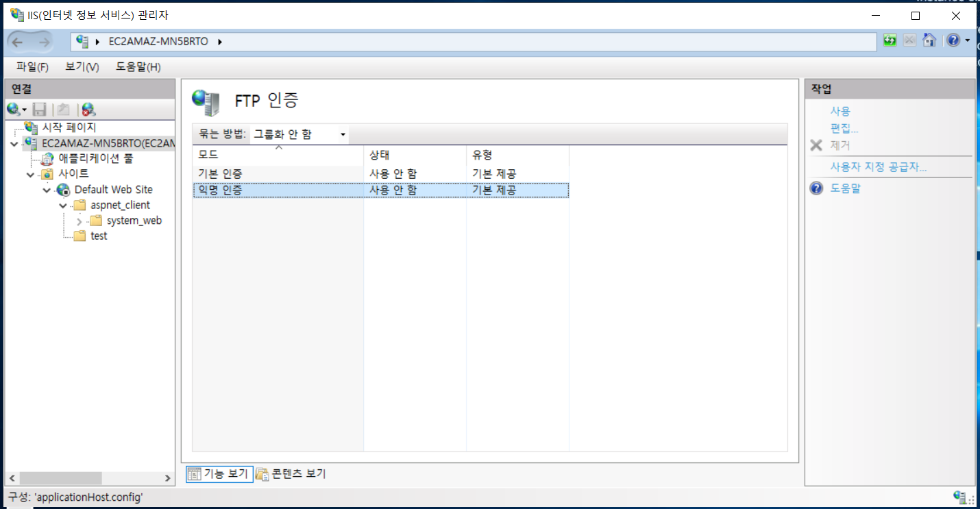
Task: Click the left arrow of the 연결 panel scrollbar
Action: pyautogui.click(x=11, y=478)
